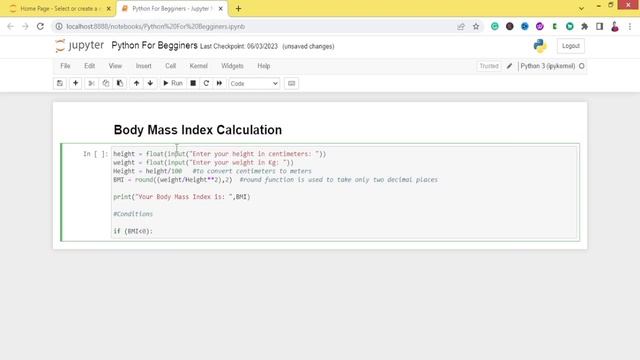View site information icon in address bar
The width and height of the screenshot is (640, 360).
coord(59,27)
